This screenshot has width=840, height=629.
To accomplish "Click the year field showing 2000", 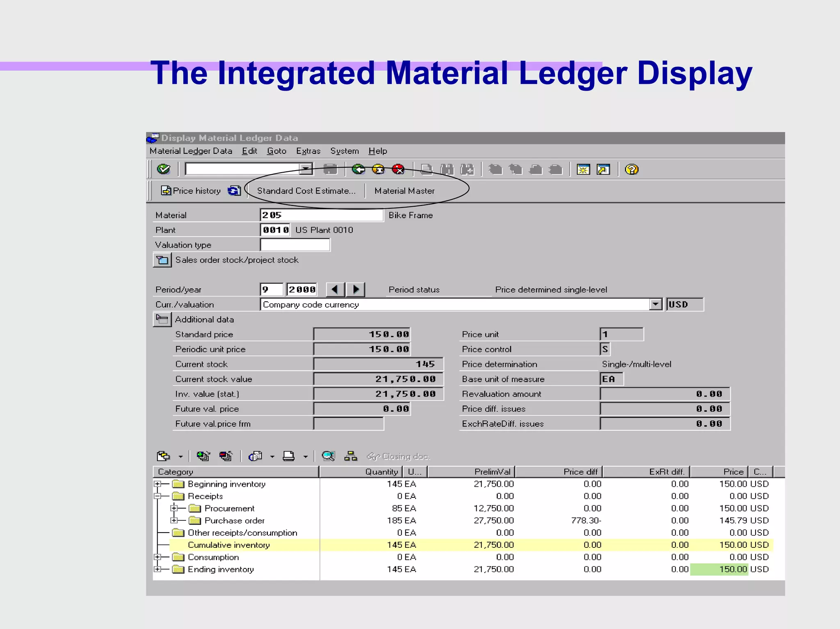I will [302, 289].
